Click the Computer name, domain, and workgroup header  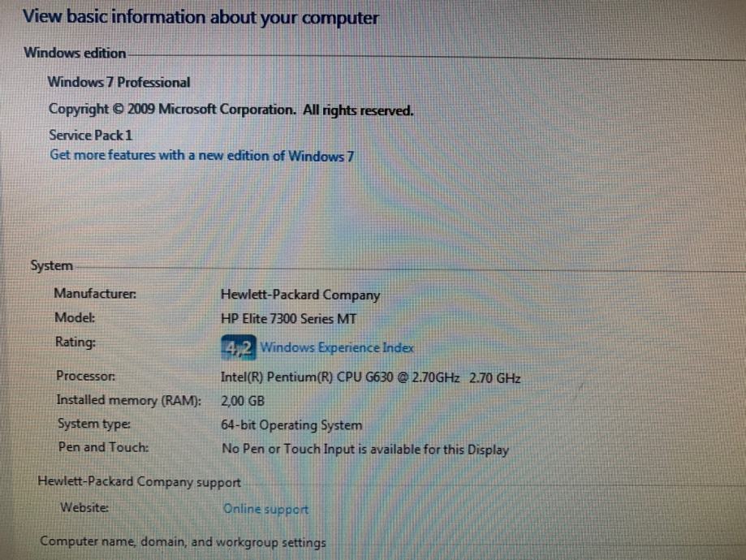point(183,542)
